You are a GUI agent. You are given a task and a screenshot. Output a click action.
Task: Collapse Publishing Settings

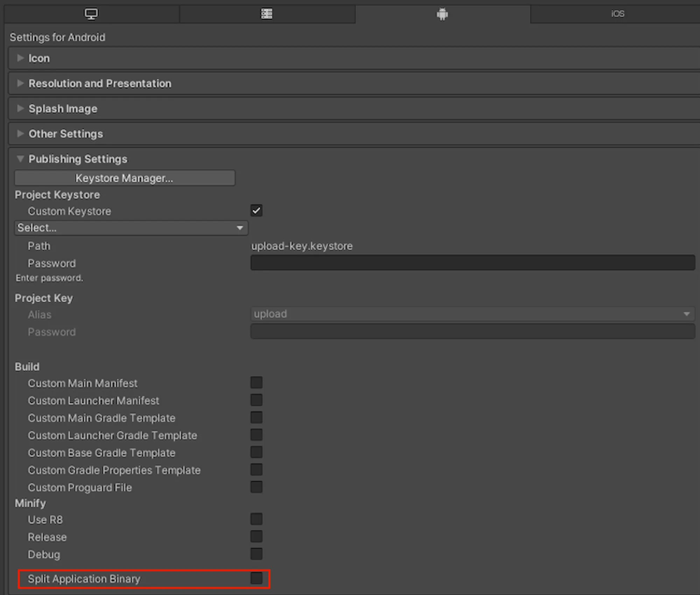(x=20, y=159)
